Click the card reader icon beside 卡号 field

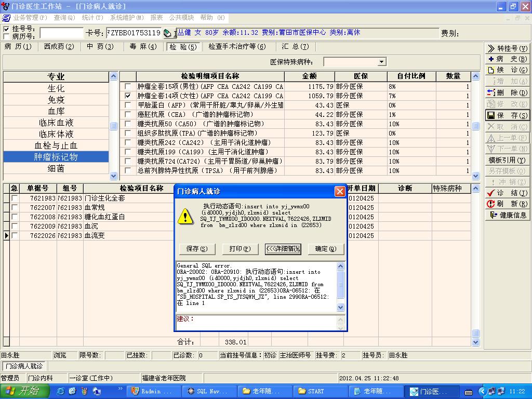pyautogui.click(x=167, y=33)
